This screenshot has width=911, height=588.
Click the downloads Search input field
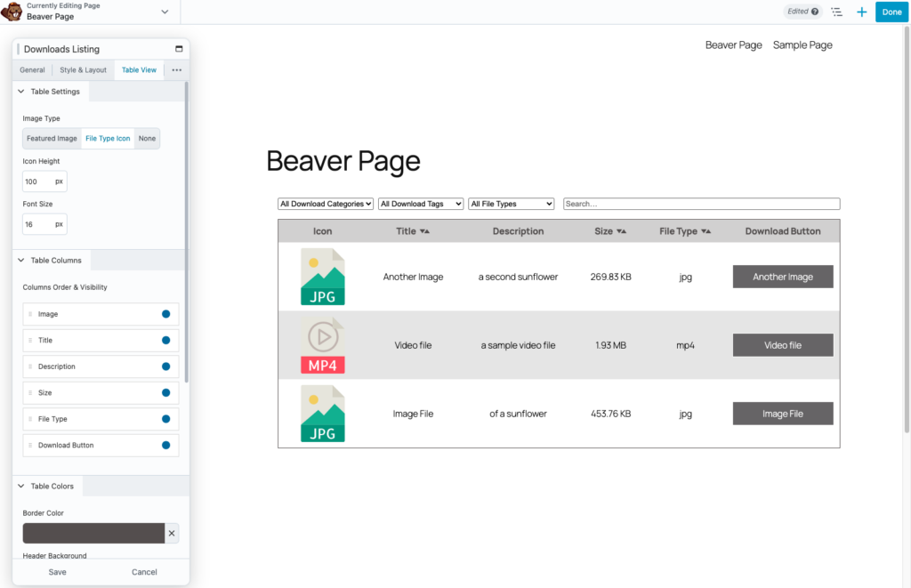tap(701, 204)
